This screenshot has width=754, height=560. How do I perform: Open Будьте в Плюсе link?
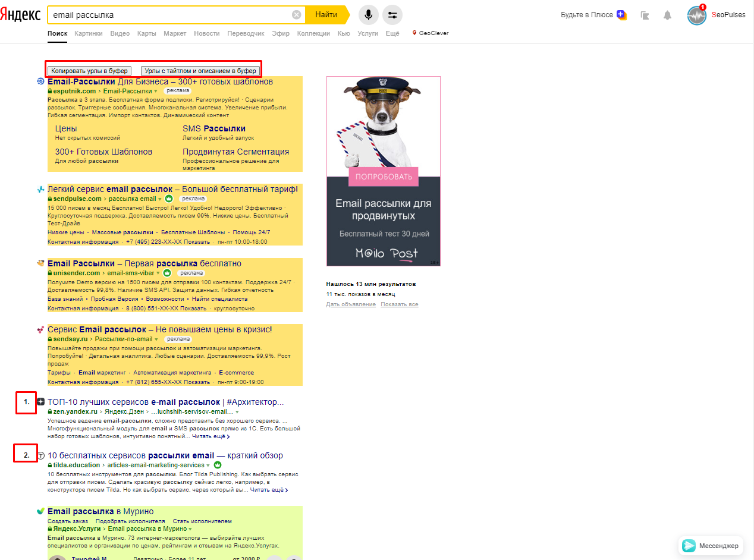pyautogui.click(x=587, y=15)
